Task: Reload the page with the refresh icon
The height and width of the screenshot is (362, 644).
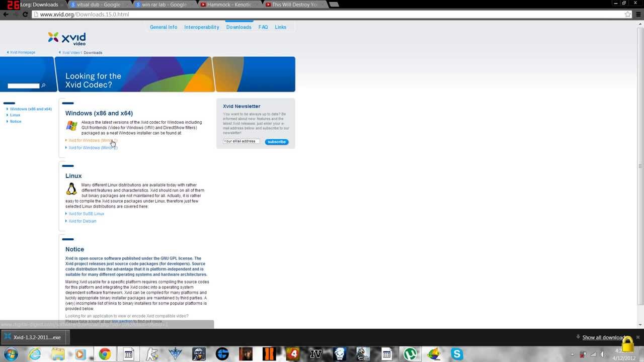Action: tap(25, 15)
